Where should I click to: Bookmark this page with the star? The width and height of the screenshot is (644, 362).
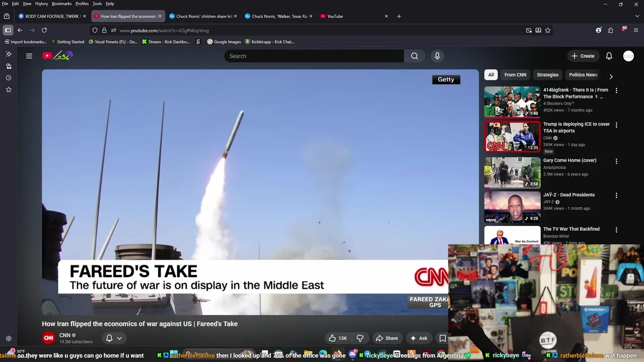point(547,30)
